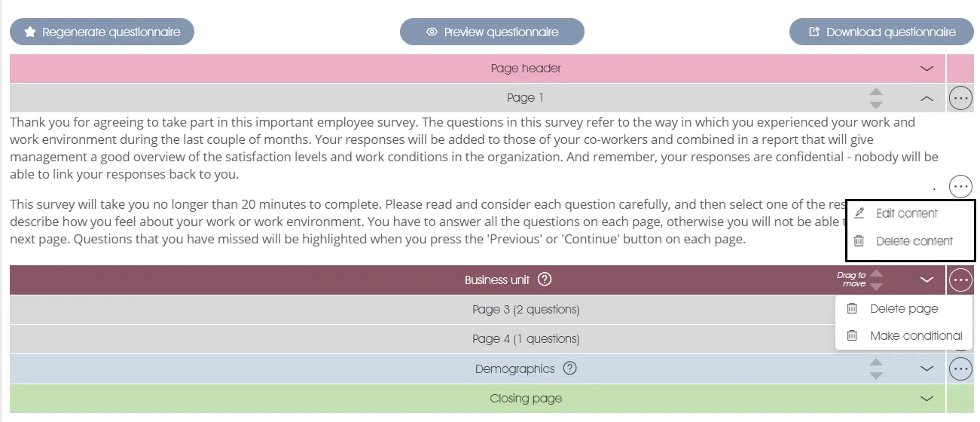Choose Make conditional from the menu

[x=915, y=335]
